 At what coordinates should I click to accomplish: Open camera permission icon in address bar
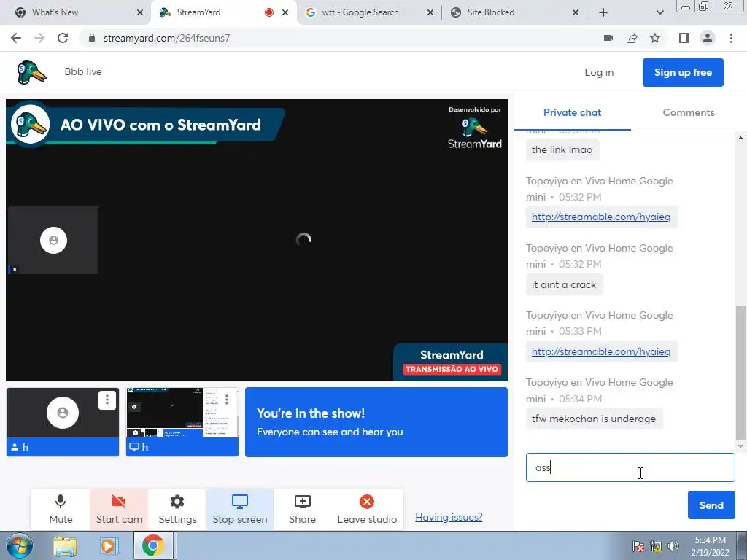[608, 38]
